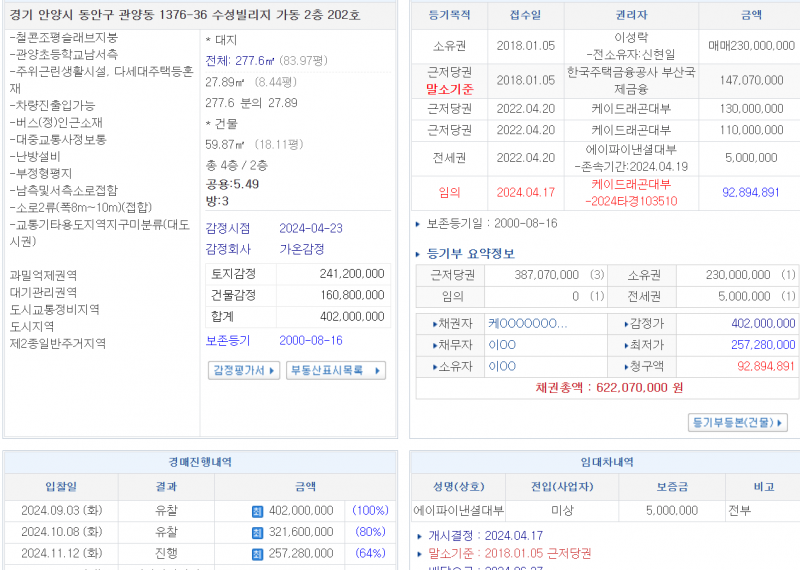Click the 2024.09.03 (화) bid date row
800x570 pixels.
(62, 511)
